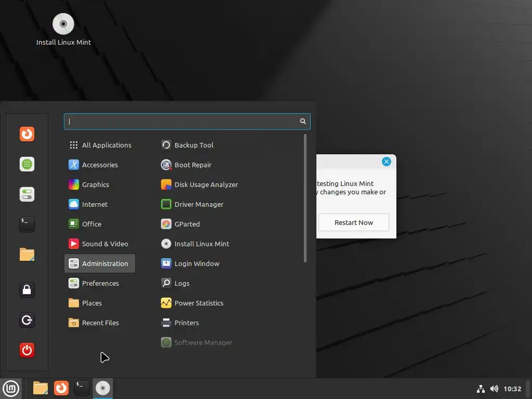532x399 pixels.
Task: Click the Restart Now button
Action: point(353,222)
